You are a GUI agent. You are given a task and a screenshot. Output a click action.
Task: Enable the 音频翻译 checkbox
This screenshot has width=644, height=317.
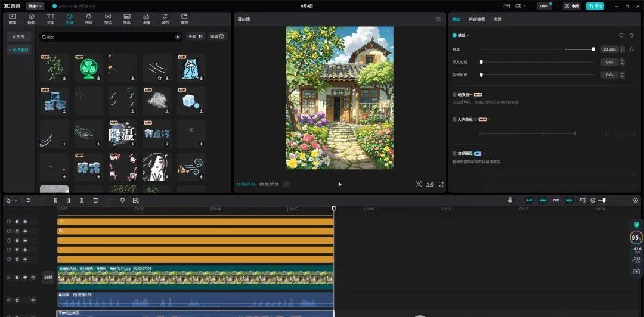coord(454,153)
